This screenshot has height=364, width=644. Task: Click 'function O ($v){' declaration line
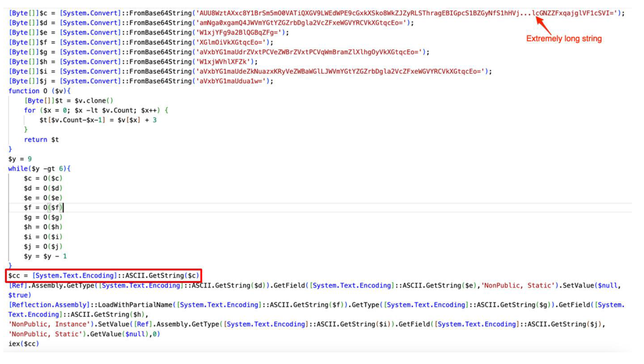pos(39,91)
